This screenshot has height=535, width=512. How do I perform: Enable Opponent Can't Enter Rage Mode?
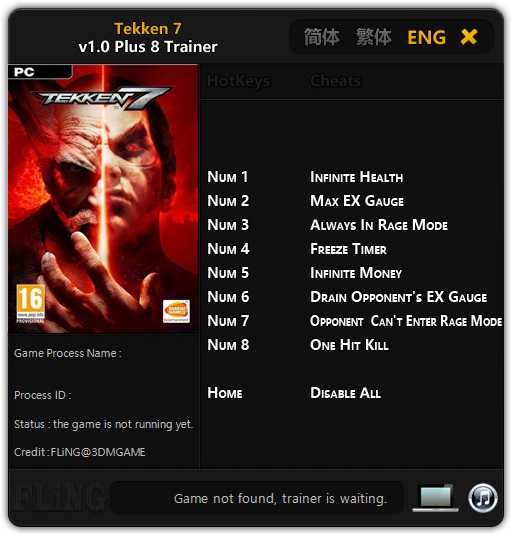pos(406,321)
